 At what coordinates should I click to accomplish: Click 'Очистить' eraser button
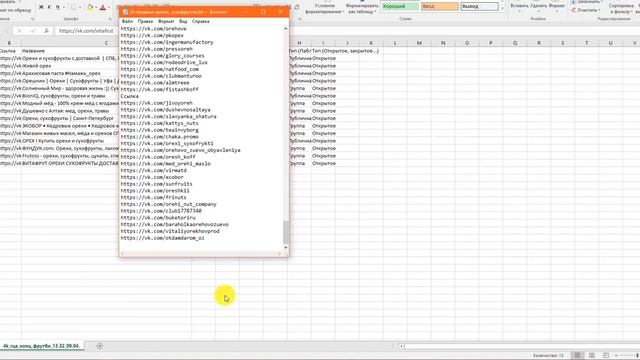coord(585,10)
